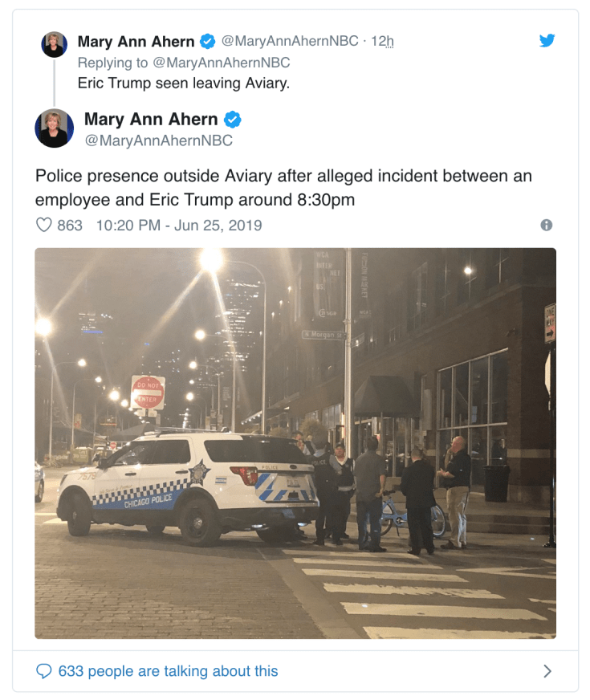Open the tweet info icon
The height and width of the screenshot is (700, 590).
point(547,225)
